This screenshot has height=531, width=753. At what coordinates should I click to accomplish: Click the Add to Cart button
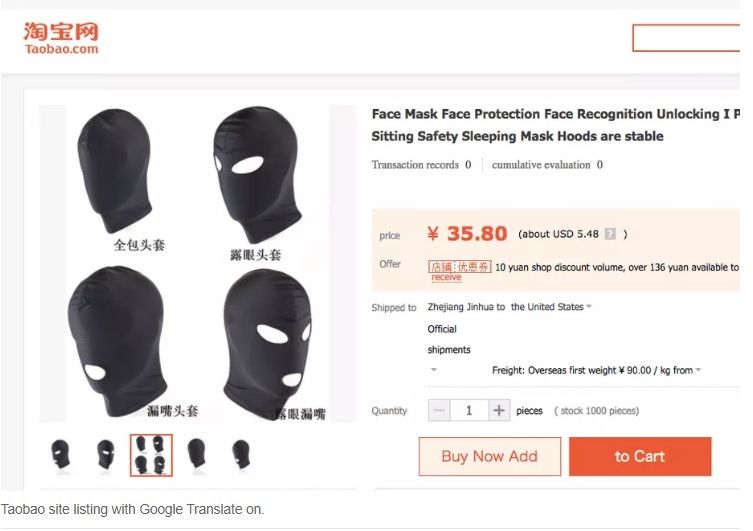[x=640, y=456]
